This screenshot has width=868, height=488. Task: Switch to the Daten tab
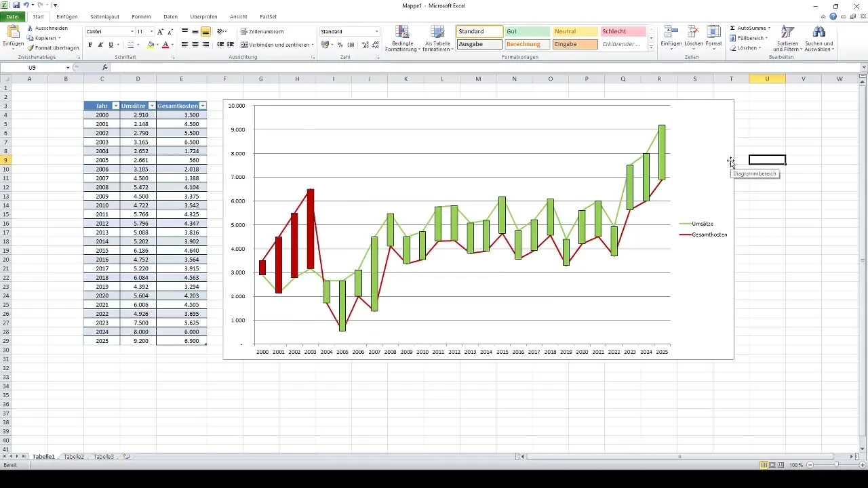pos(171,16)
